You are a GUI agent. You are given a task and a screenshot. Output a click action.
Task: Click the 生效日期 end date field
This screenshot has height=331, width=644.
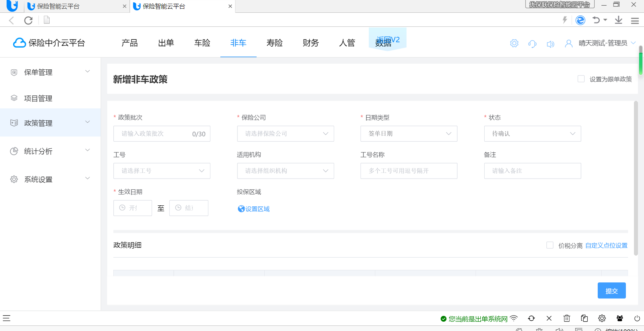pyautogui.click(x=189, y=208)
